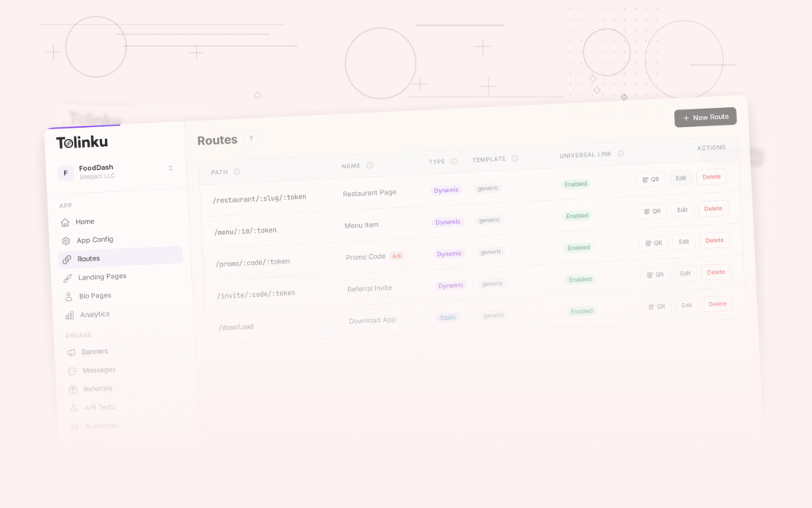This screenshot has width=812, height=508.
Task: Select Routes in the sidebar
Action: point(121,258)
